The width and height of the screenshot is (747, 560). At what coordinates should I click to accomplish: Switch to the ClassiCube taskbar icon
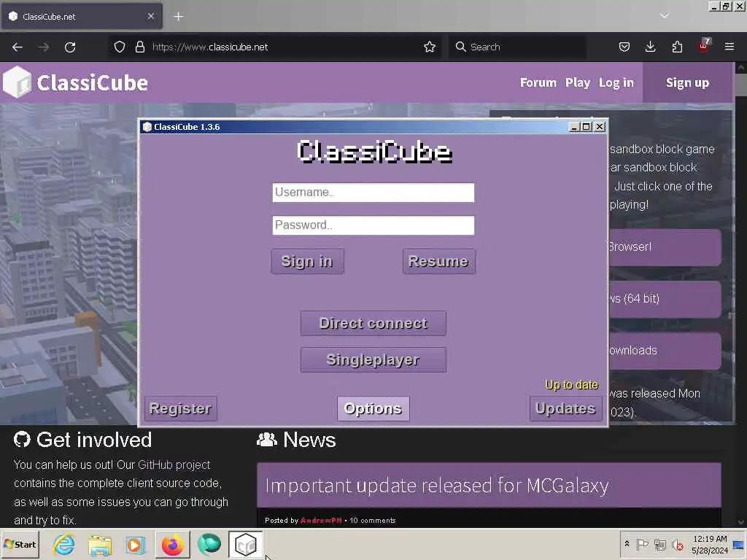(245, 544)
